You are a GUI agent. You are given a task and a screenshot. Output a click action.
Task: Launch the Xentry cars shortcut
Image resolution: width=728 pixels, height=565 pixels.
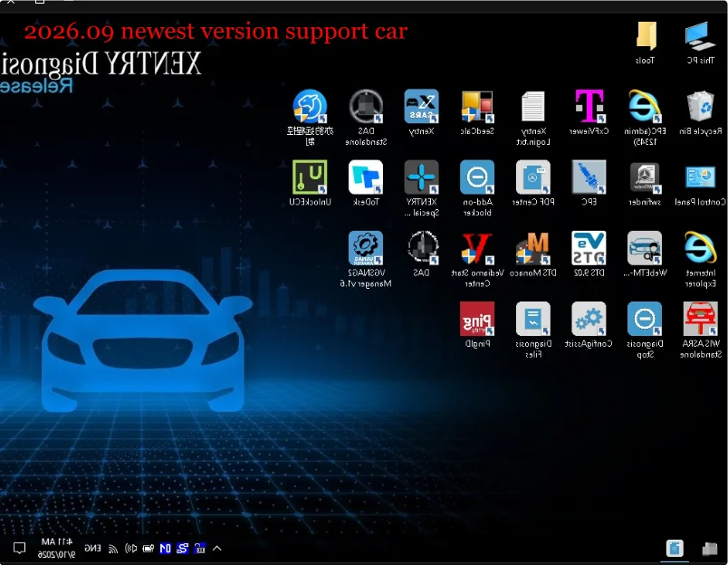(422, 113)
